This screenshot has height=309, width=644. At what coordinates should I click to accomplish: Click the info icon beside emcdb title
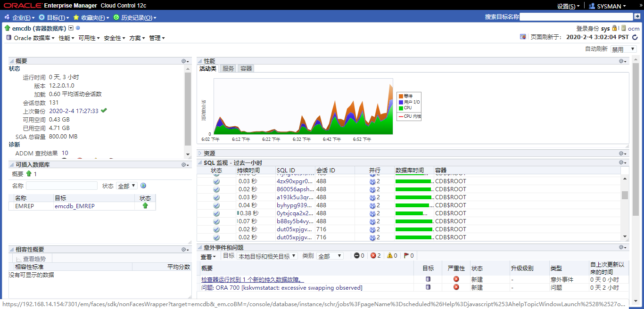click(x=78, y=28)
